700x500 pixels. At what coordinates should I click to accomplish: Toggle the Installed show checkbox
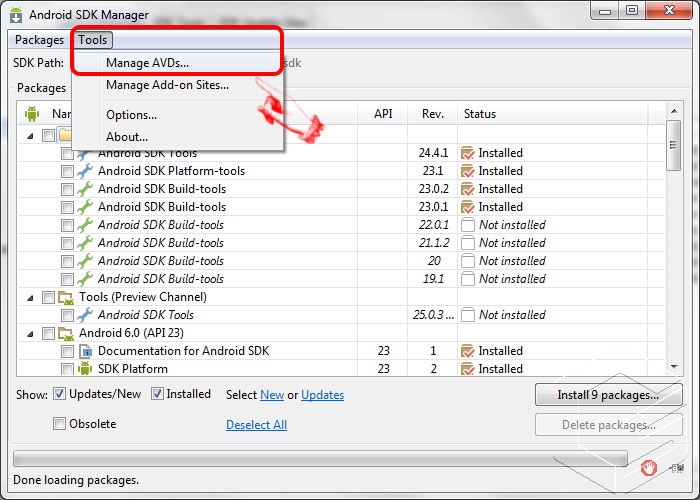pos(157,394)
